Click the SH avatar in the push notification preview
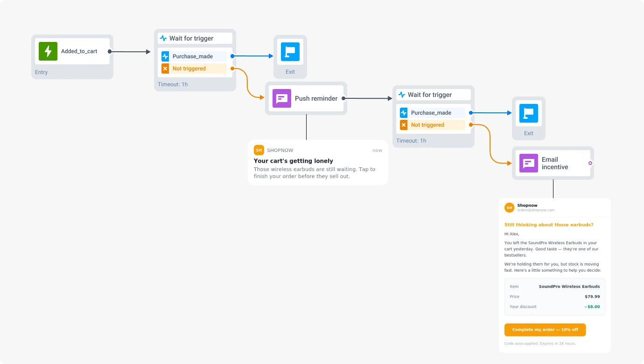The width and height of the screenshot is (644, 364). 259,150
